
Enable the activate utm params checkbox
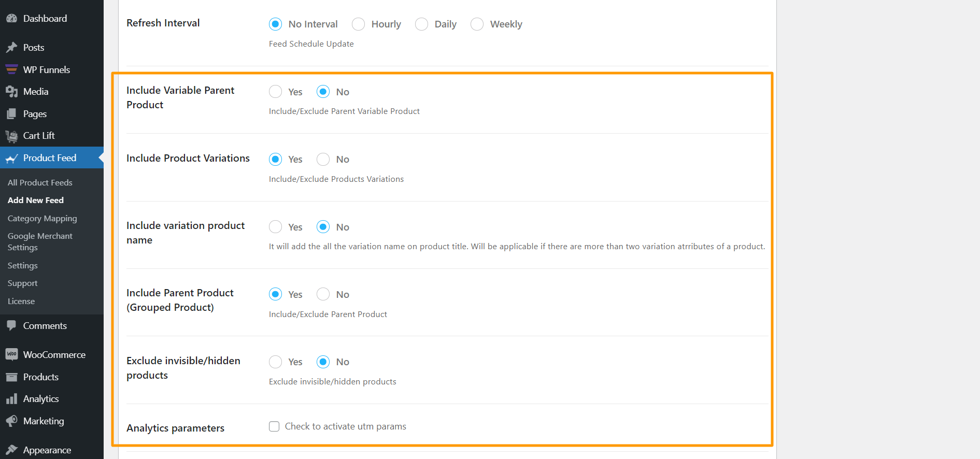[274, 426]
